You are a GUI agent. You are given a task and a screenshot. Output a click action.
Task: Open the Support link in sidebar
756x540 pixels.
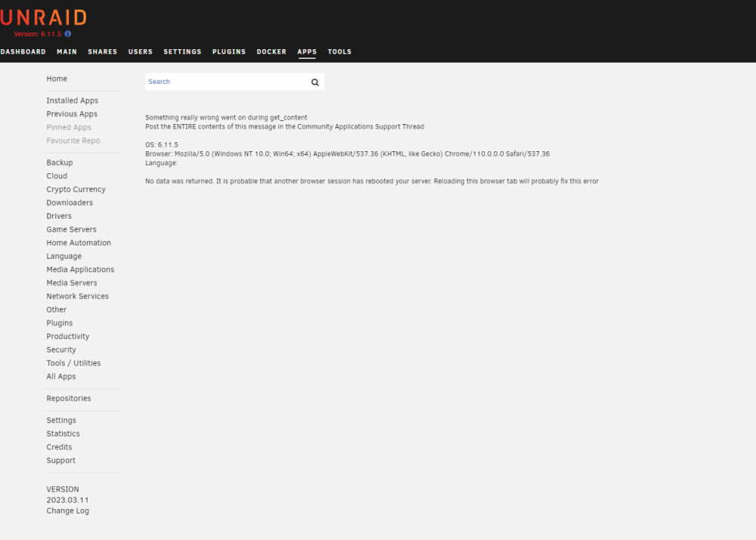pyautogui.click(x=60, y=461)
